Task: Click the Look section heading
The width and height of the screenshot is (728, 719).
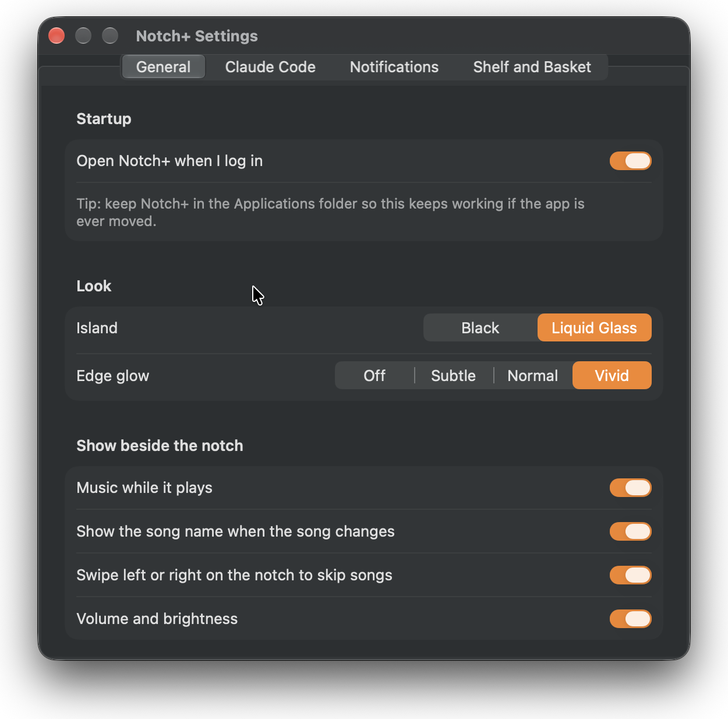Action: coord(94,286)
